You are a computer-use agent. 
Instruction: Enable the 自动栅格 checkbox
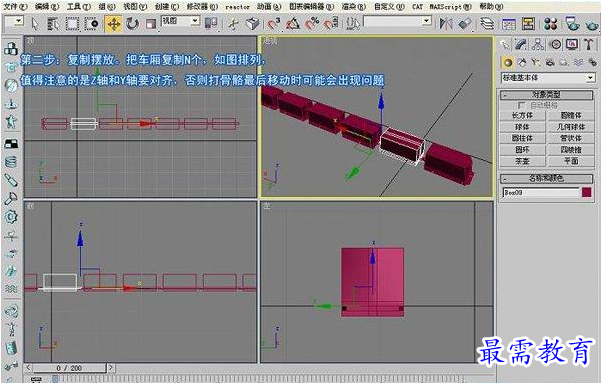(521, 105)
